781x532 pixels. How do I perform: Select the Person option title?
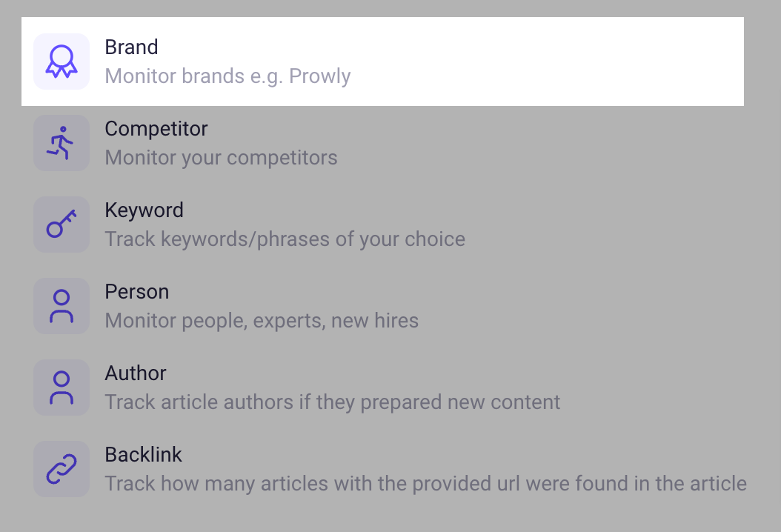[x=137, y=292]
